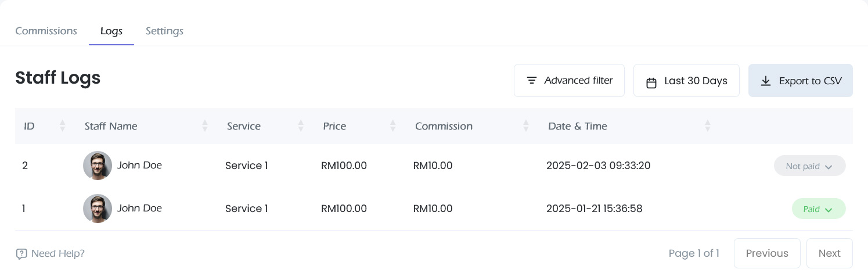The height and width of the screenshot is (280, 868).
Task: Sort by Date & Time using its sort arrows
Action: [708, 125]
